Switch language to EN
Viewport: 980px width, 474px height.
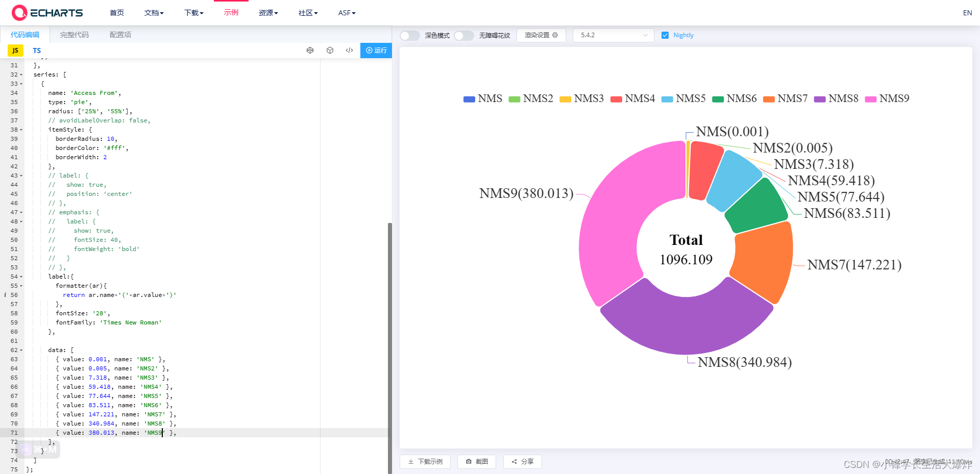967,13
